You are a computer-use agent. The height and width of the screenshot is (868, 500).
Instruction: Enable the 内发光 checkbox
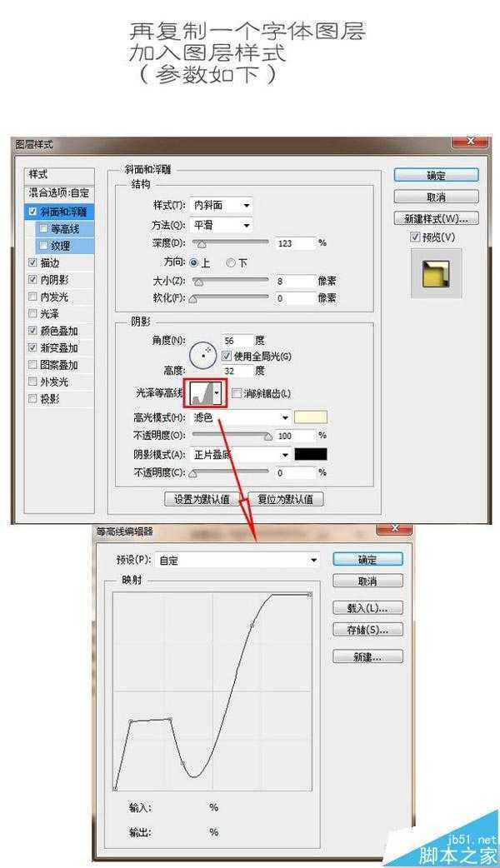click(32, 297)
